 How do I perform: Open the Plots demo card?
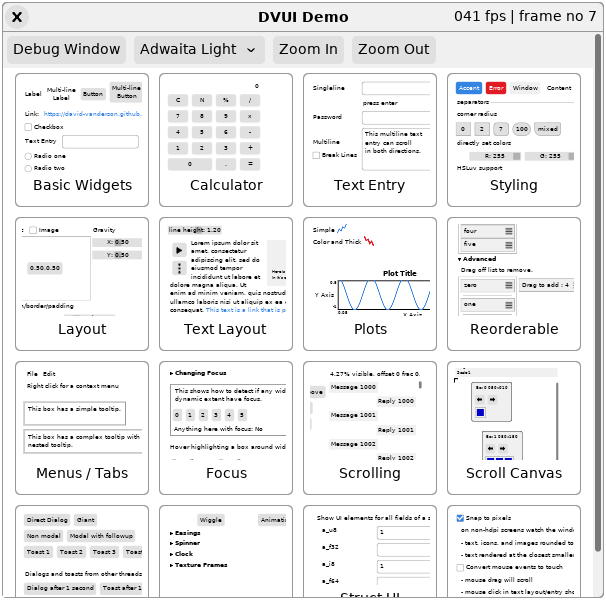click(370, 284)
